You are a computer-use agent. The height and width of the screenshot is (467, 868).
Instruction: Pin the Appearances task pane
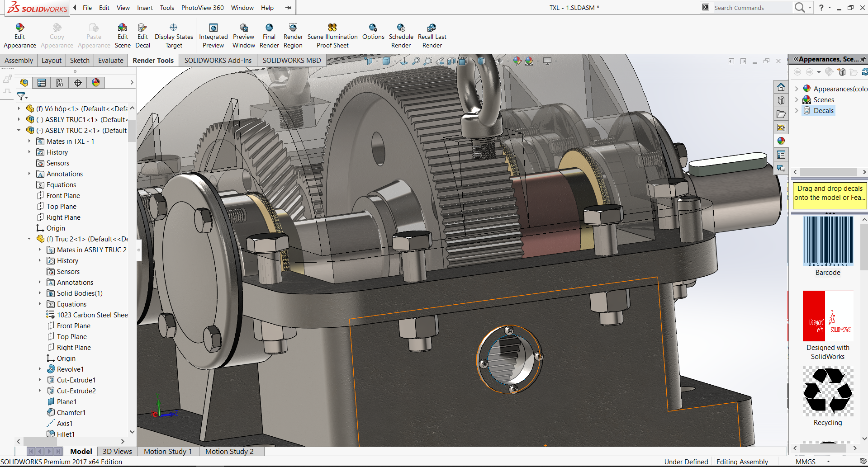863,59
